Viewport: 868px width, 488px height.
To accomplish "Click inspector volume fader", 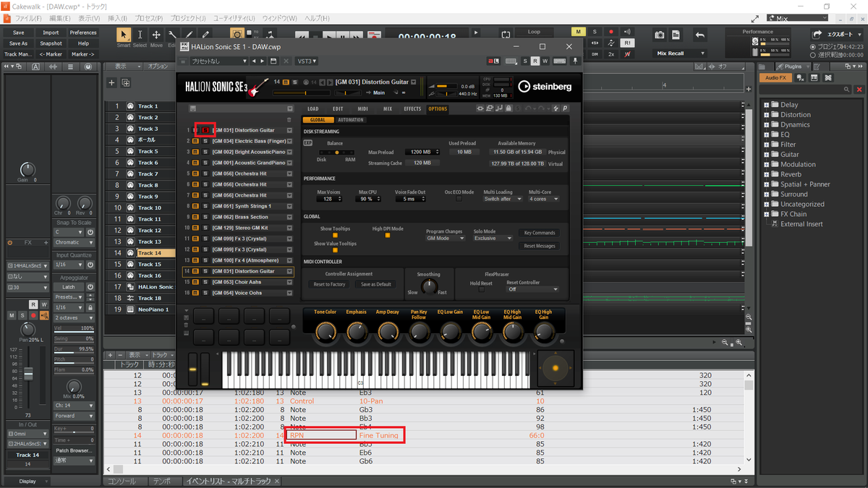I will click(29, 374).
